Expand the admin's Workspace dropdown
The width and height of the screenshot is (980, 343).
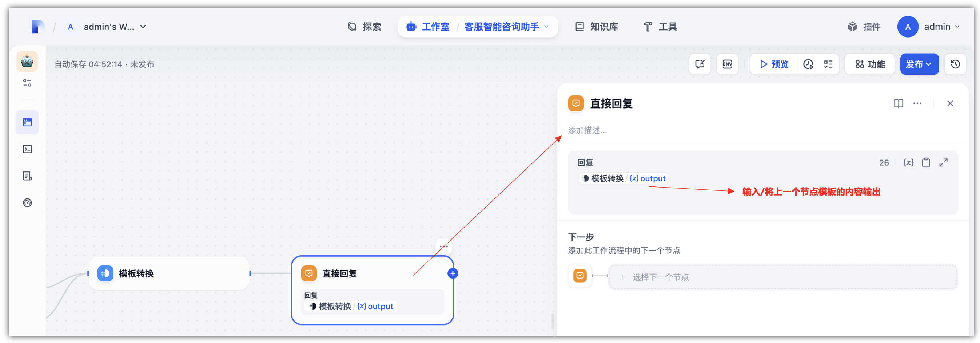[x=143, y=27]
